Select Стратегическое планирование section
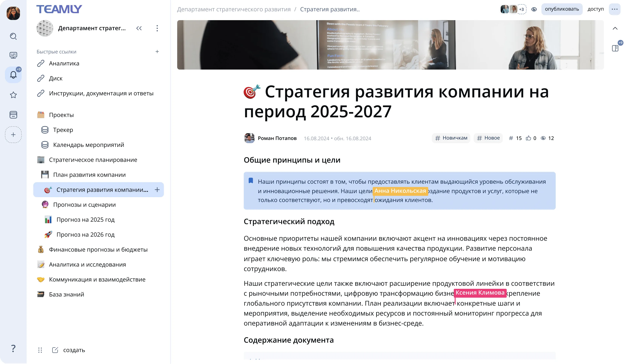Screen dimensions: 629x364 93,160
